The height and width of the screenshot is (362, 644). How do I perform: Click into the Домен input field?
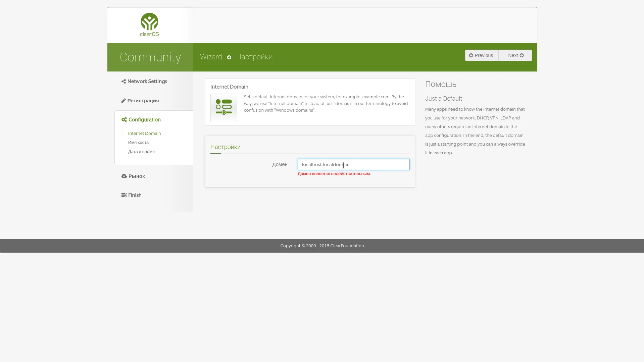354,164
